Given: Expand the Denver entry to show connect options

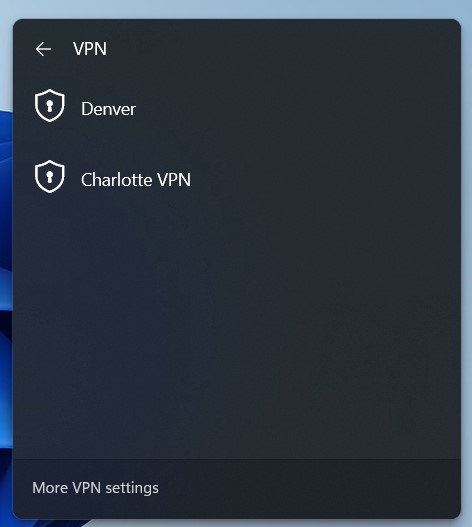Looking at the screenshot, I should pyautogui.click(x=237, y=108).
